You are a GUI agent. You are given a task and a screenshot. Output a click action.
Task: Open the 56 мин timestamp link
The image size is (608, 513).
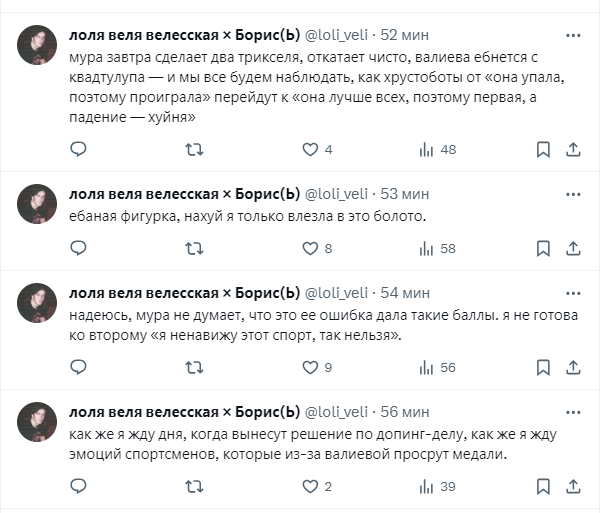[407, 412]
